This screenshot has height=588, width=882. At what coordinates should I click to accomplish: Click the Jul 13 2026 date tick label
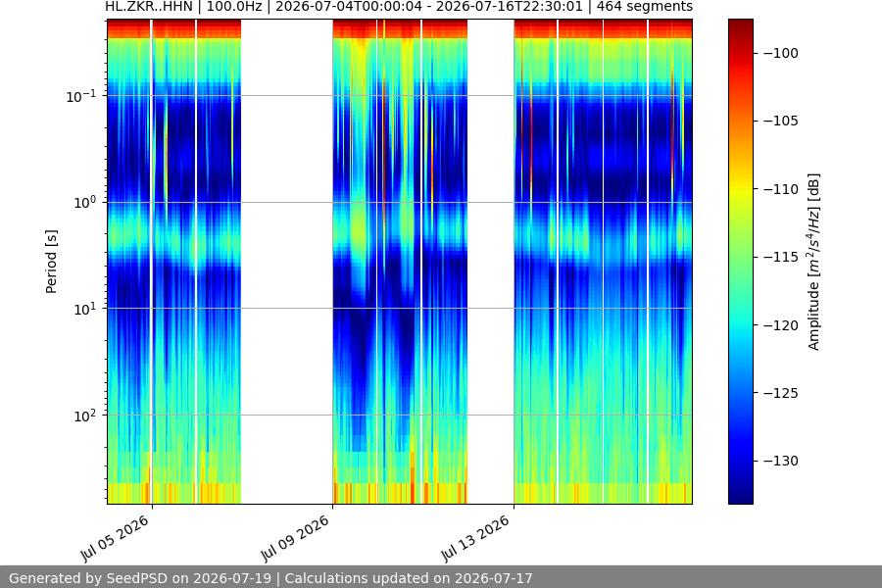(476, 537)
